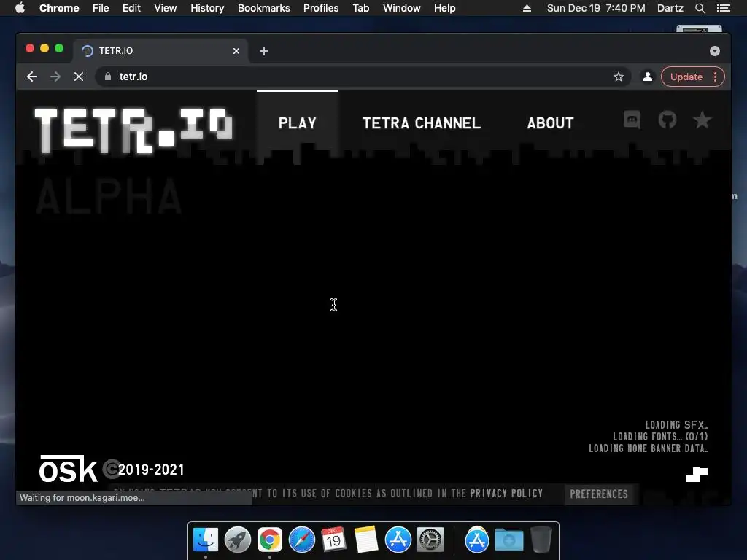The height and width of the screenshot is (560, 747).
Task: Click the eject icon in menu bar
Action: [527, 8]
